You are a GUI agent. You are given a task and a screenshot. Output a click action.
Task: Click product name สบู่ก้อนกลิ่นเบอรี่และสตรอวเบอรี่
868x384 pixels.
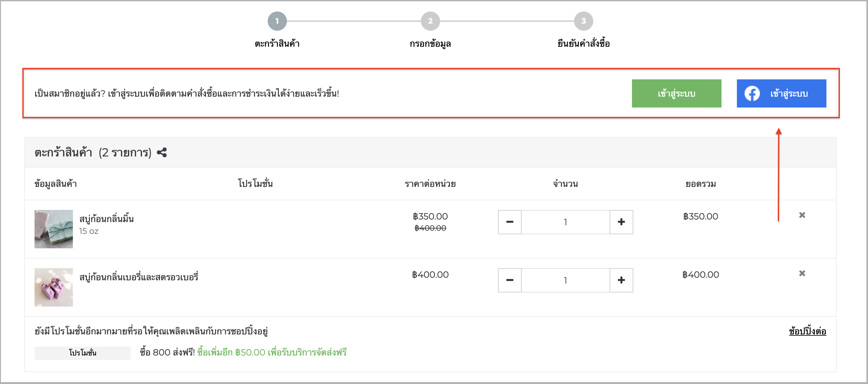click(x=138, y=277)
